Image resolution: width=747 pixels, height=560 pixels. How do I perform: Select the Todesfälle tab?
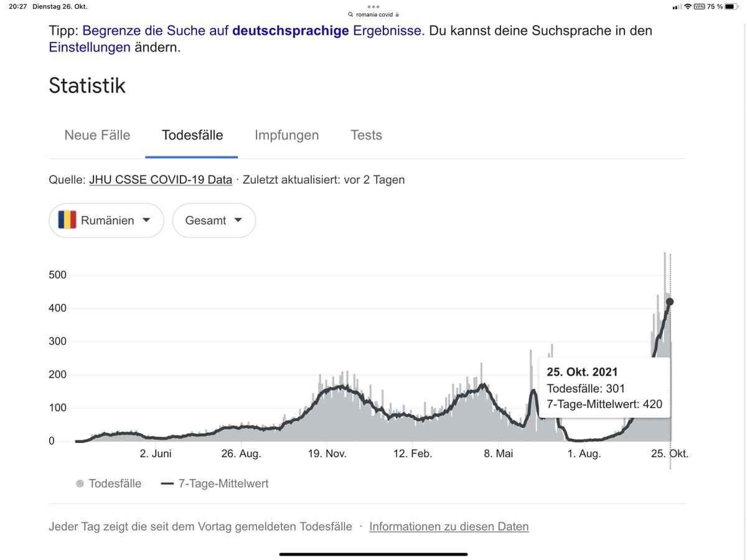click(192, 135)
